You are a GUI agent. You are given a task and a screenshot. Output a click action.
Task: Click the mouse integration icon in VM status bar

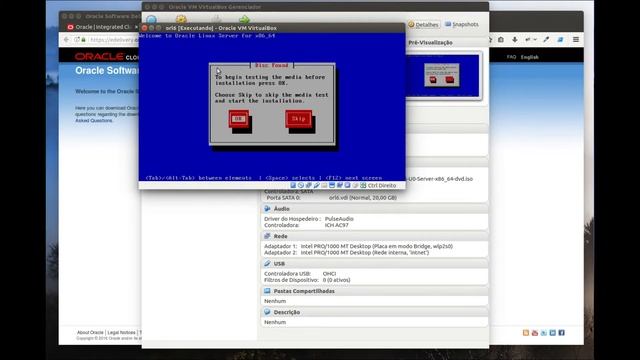tap(355, 185)
